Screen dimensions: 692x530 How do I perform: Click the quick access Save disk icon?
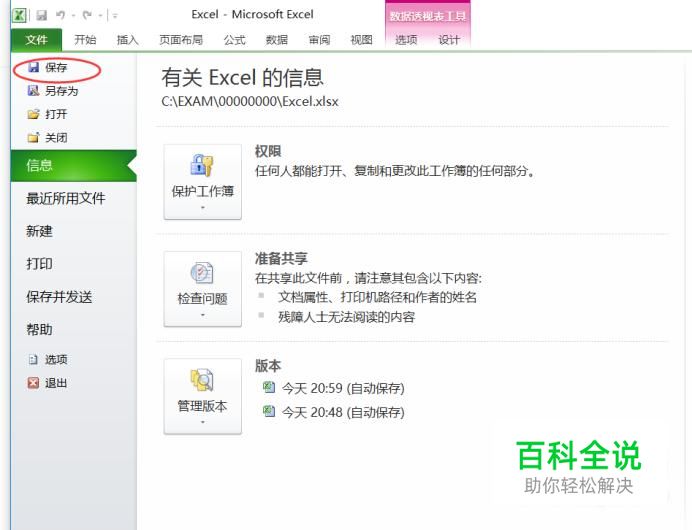pyautogui.click(x=41, y=15)
